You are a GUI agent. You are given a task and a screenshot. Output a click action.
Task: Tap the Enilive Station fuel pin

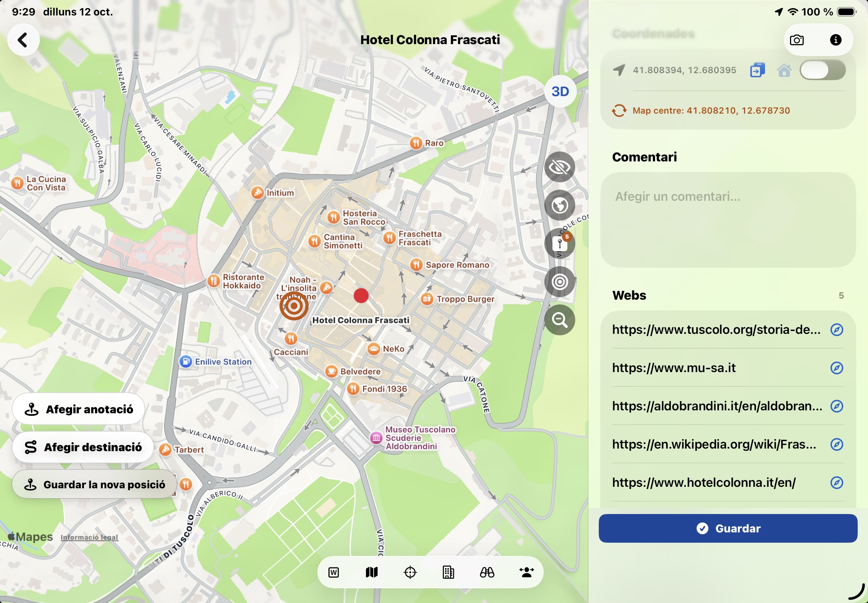[185, 361]
